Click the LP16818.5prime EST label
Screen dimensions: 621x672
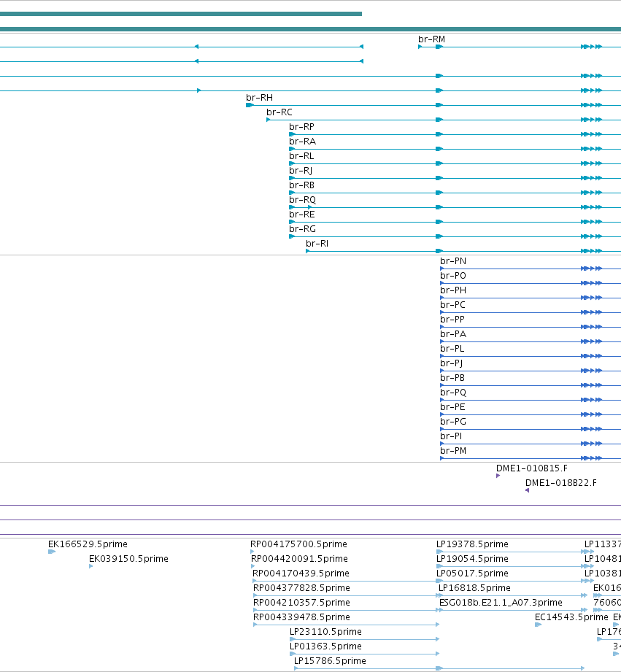tap(474, 587)
